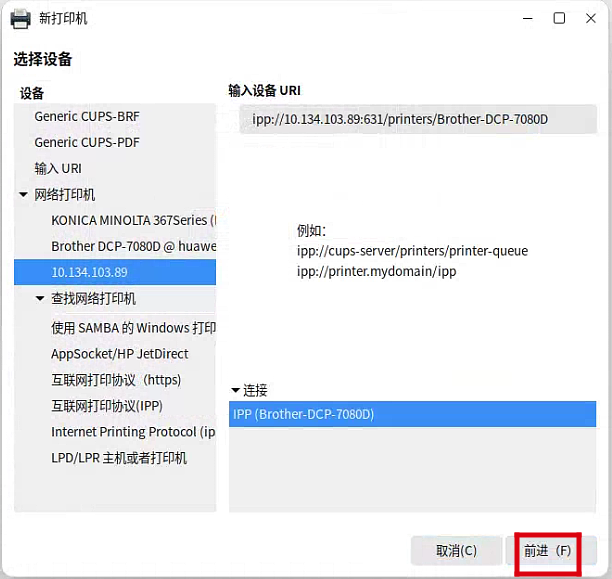Choose Internet Printing Protocol entry
The width and height of the screenshot is (612, 579).
click(132, 432)
